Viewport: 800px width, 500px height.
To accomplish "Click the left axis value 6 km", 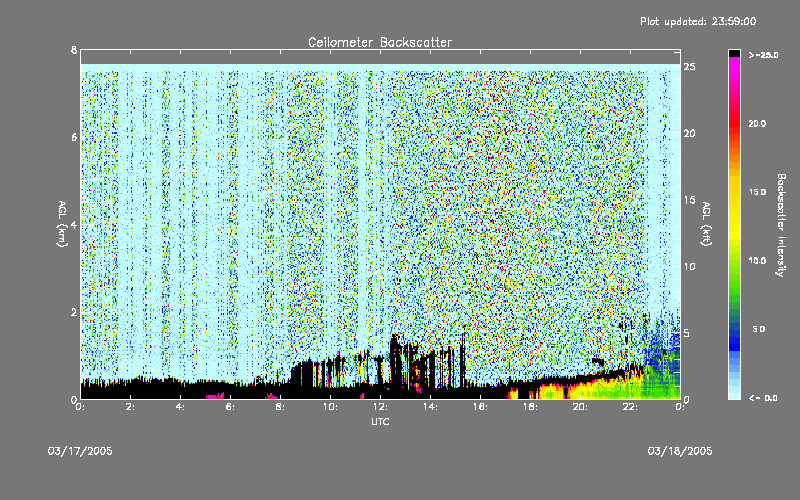I will coord(74,137).
